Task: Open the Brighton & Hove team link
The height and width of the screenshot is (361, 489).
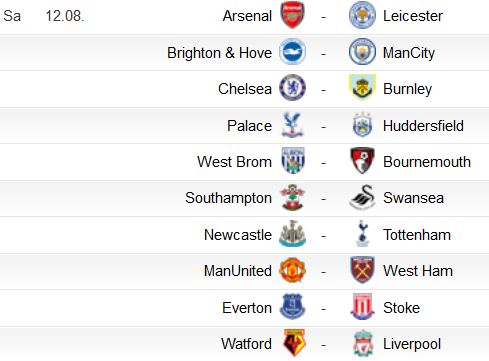Action: point(219,53)
